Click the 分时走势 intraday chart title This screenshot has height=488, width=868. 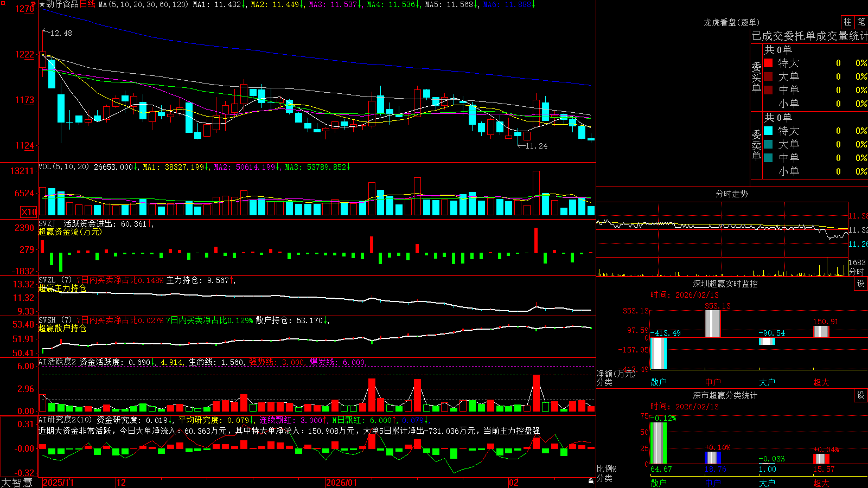point(731,194)
